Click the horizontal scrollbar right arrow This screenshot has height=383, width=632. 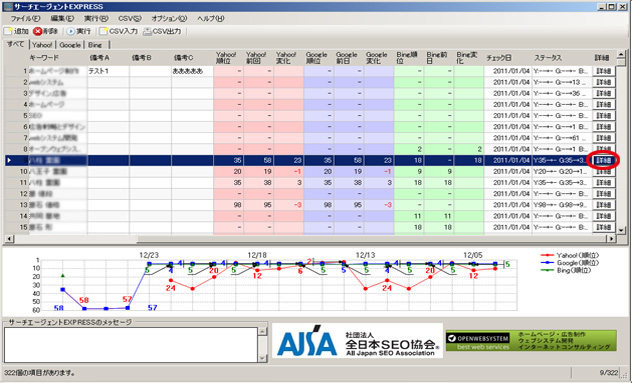tap(612, 239)
